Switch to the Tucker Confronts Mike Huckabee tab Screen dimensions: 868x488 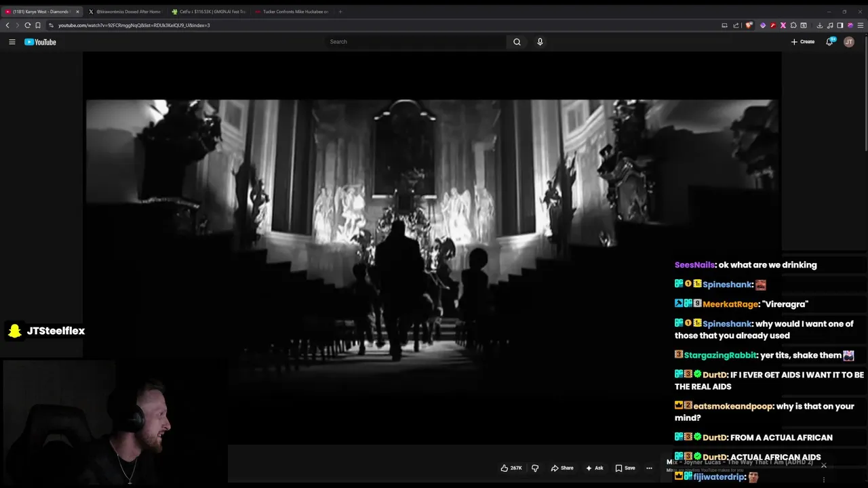(292, 12)
